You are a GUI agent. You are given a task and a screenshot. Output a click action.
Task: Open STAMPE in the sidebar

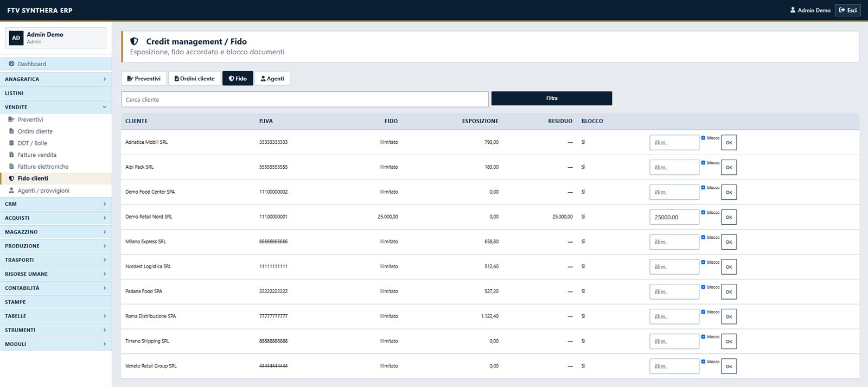tap(56, 302)
